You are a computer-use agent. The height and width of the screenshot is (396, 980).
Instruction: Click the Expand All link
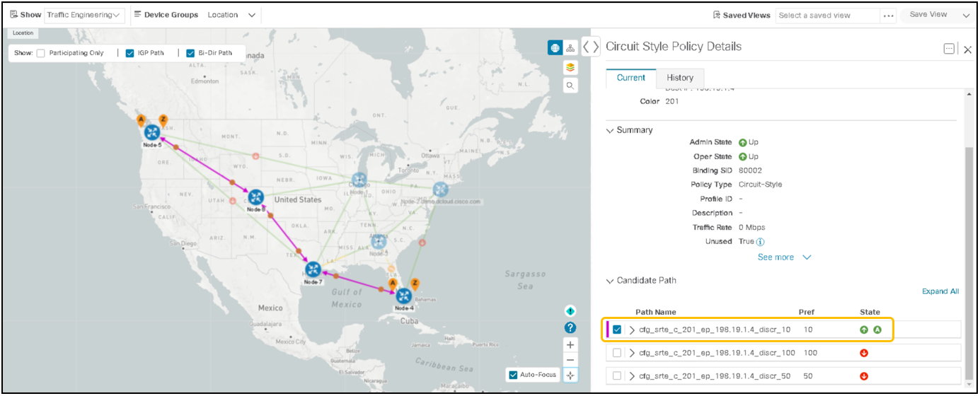tap(940, 291)
